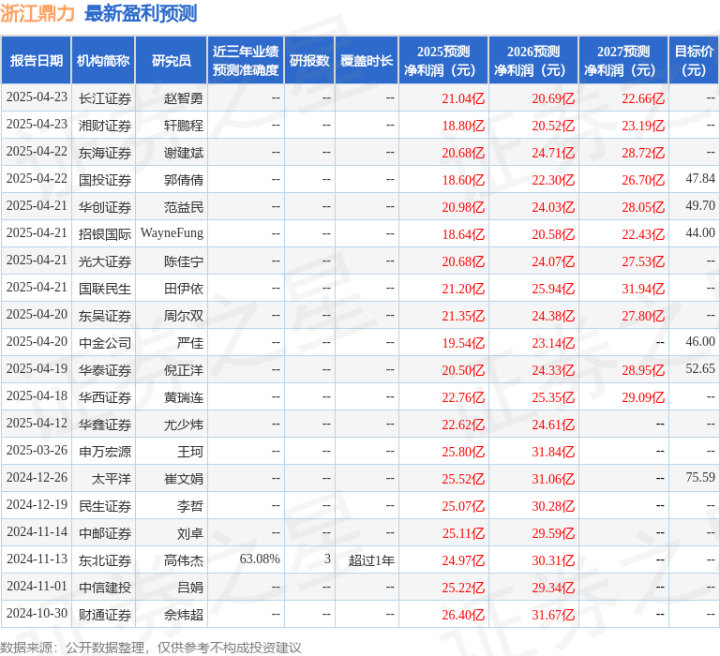This screenshot has height=656, width=720.
Task: Select the 63.08% accuracy cell
Action: pyautogui.click(x=260, y=559)
